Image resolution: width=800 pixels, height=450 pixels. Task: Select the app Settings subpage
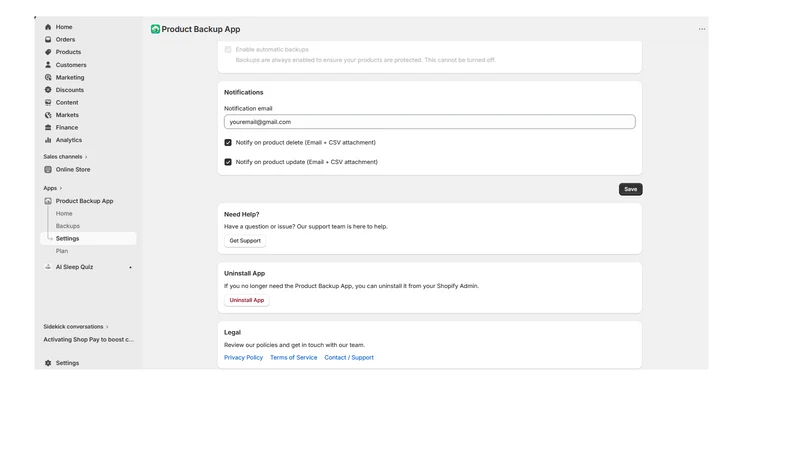(88, 238)
